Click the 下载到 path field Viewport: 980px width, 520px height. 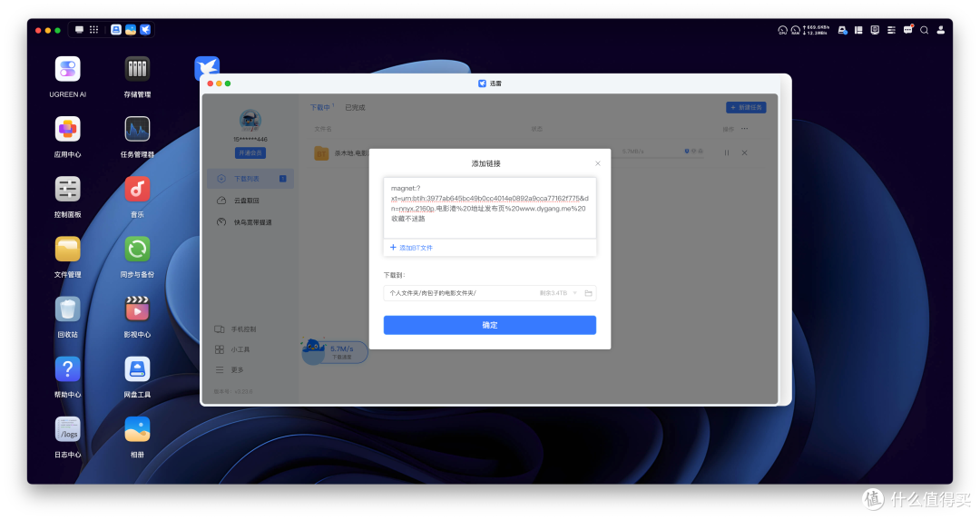point(489,293)
